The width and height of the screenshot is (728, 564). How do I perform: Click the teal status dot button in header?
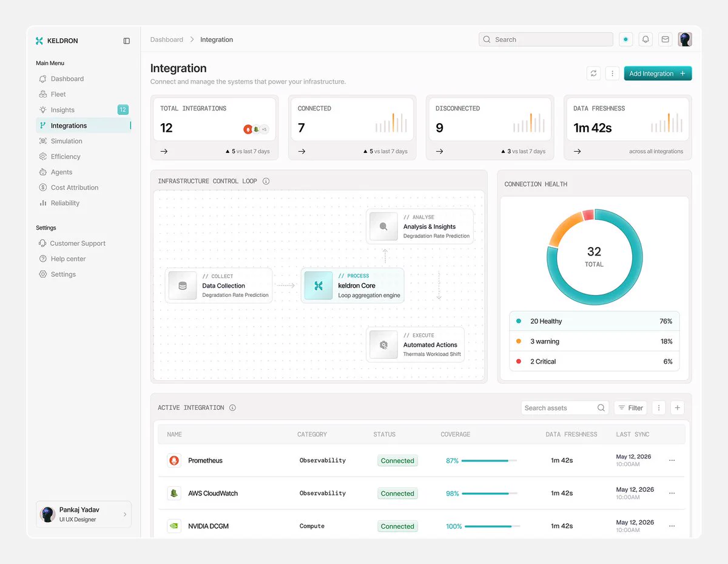click(625, 39)
